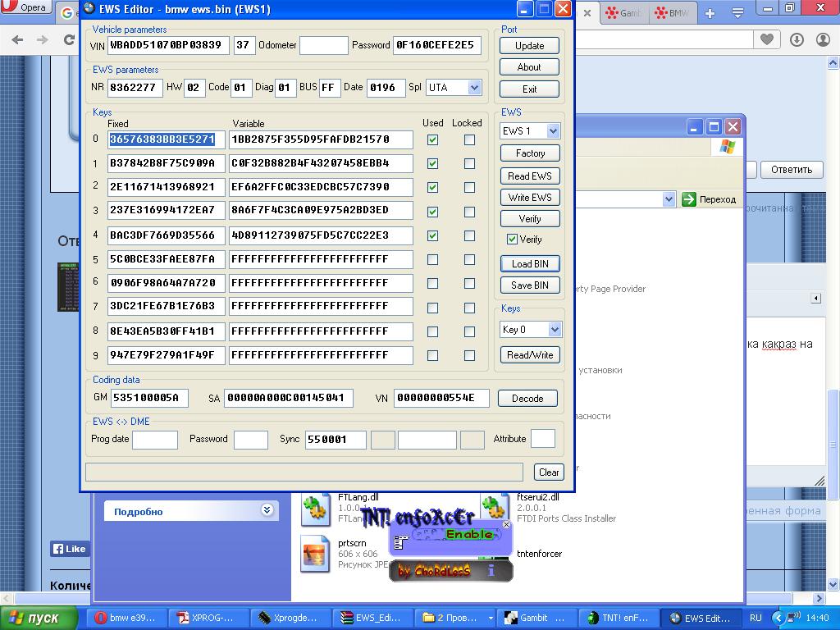Click the Factory button
The width and height of the screenshot is (840, 630).
tap(530, 153)
